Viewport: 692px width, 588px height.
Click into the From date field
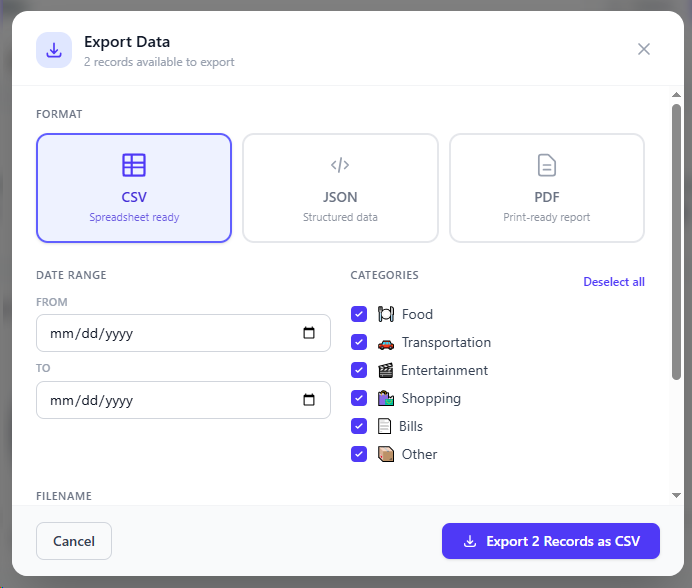coord(183,333)
